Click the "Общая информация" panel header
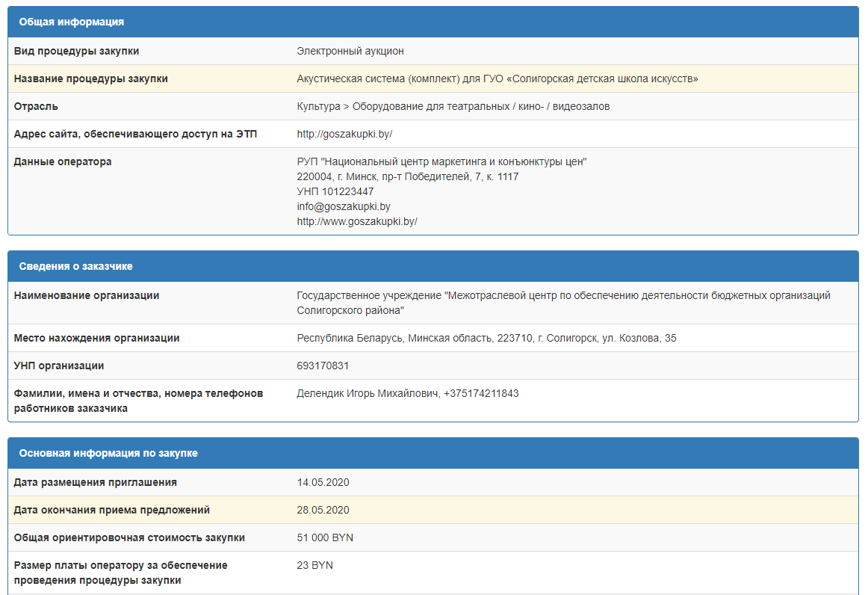 tap(72, 22)
